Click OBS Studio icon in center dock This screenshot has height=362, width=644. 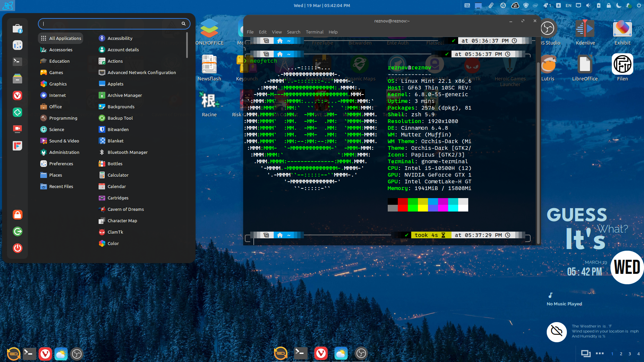click(x=361, y=354)
